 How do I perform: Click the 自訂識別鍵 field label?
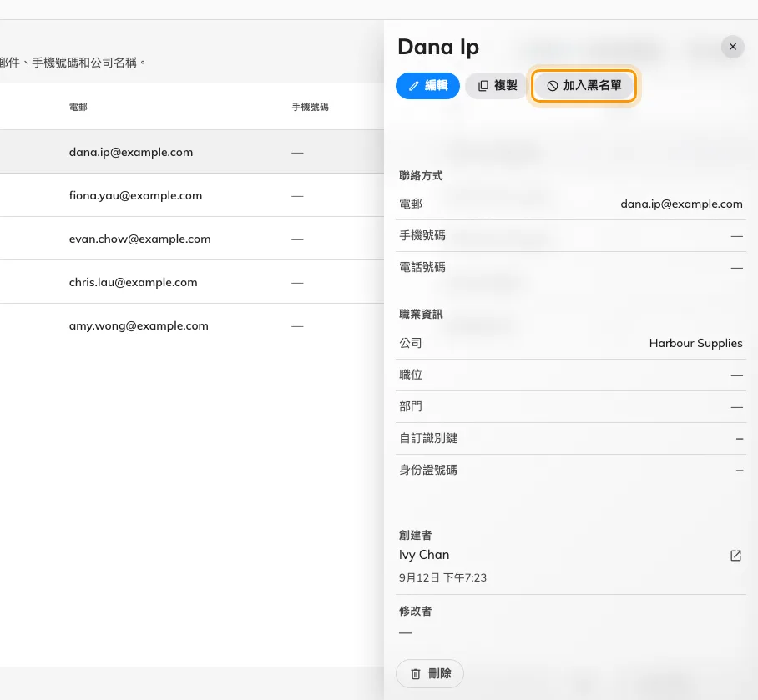click(427, 438)
